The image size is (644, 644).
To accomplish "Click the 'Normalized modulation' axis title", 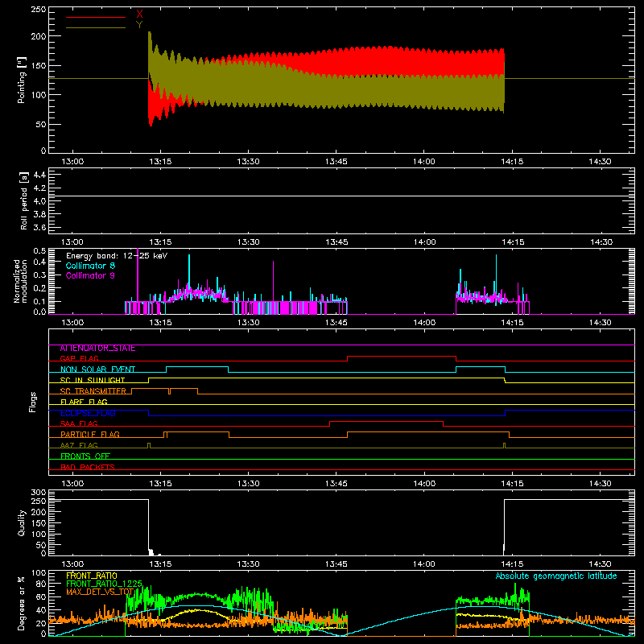I will tap(21, 281).
